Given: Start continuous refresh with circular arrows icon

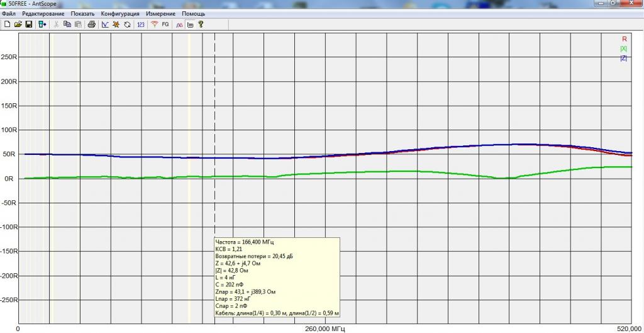Looking at the screenshot, I should pyautogui.click(x=127, y=25).
